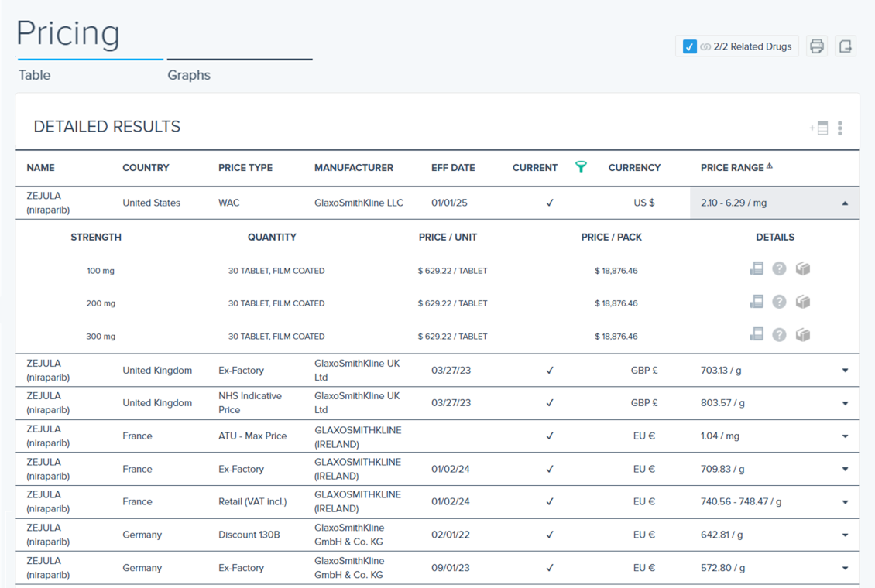Viewport: 875px width, 588px height.
Task: Sort by the Eff Date column header
Action: 453,167
